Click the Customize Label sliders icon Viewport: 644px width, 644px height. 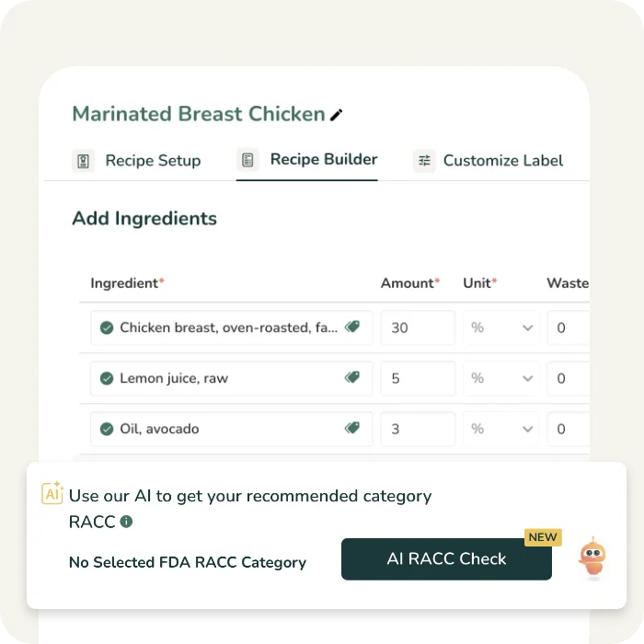pyautogui.click(x=424, y=161)
